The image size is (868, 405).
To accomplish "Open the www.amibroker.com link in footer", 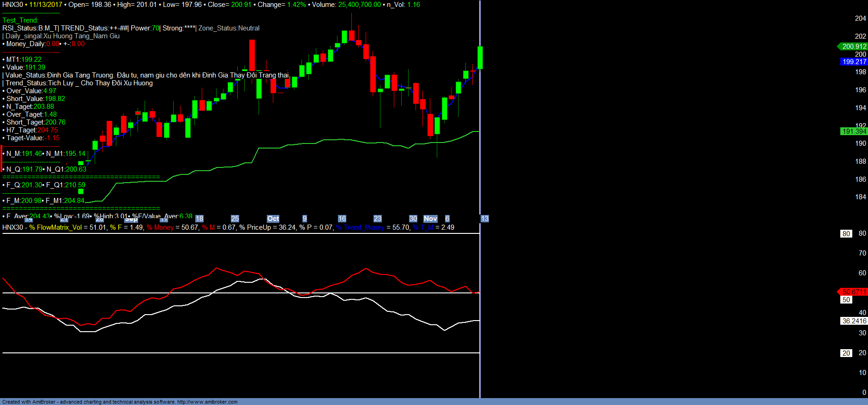I will pyautogui.click(x=207, y=402).
